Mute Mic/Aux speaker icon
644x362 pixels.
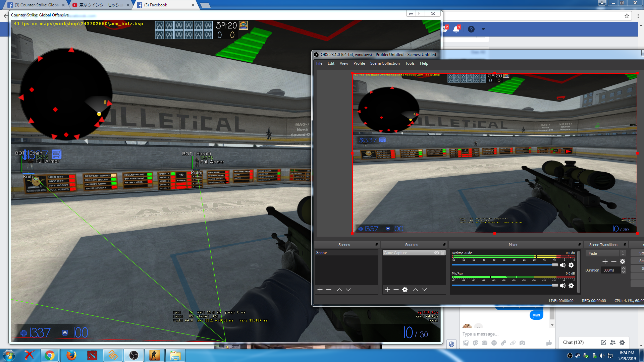point(563,286)
